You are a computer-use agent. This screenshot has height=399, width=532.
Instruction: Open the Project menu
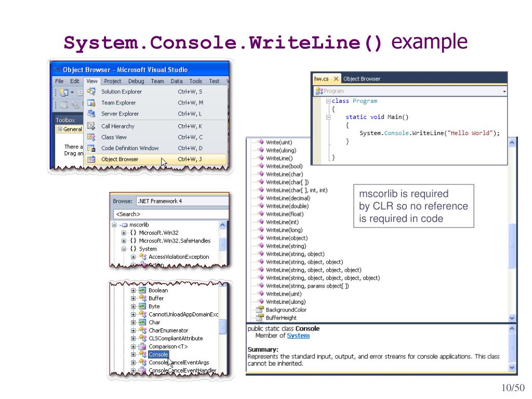113,81
